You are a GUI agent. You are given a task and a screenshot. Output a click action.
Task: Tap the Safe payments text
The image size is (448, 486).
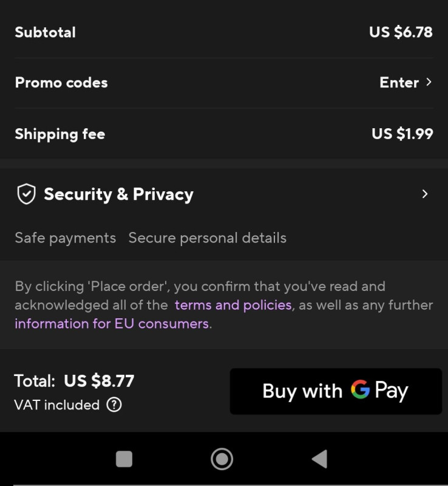pos(65,238)
